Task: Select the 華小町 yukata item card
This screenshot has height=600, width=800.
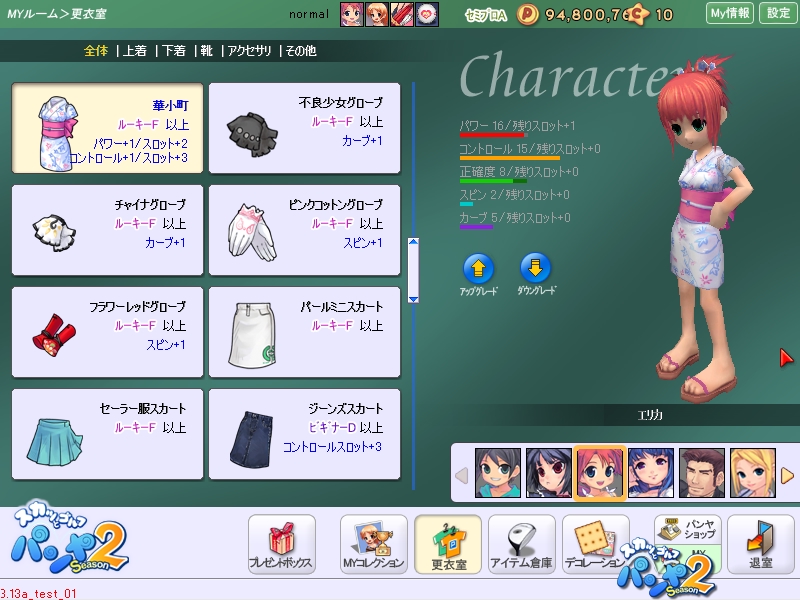Action: 108,128
